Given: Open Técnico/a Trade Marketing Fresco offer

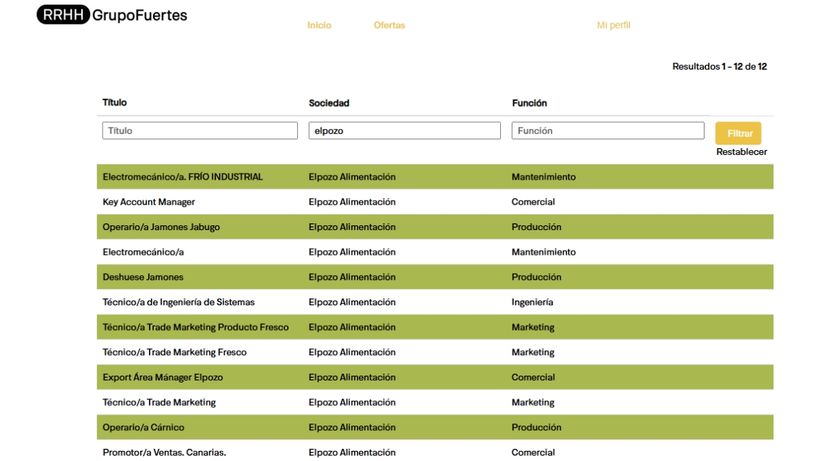Looking at the screenshot, I should pyautogui.click(x=174, y=352).
